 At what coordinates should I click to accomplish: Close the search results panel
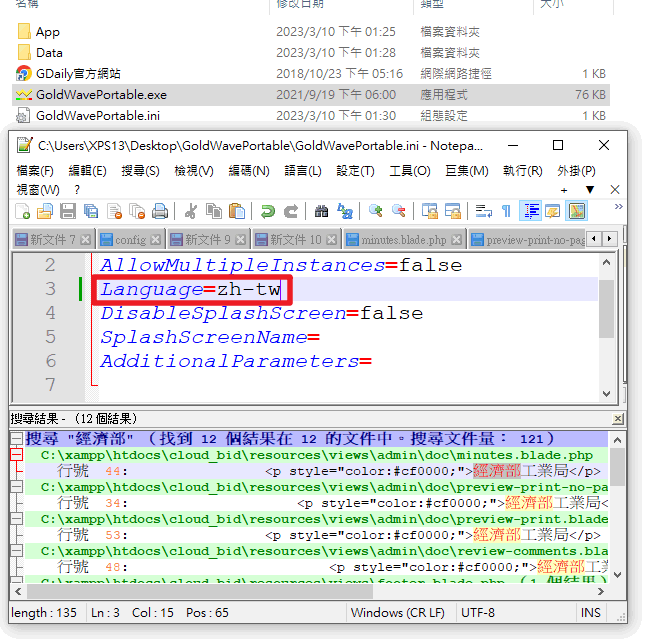(617, 418)
